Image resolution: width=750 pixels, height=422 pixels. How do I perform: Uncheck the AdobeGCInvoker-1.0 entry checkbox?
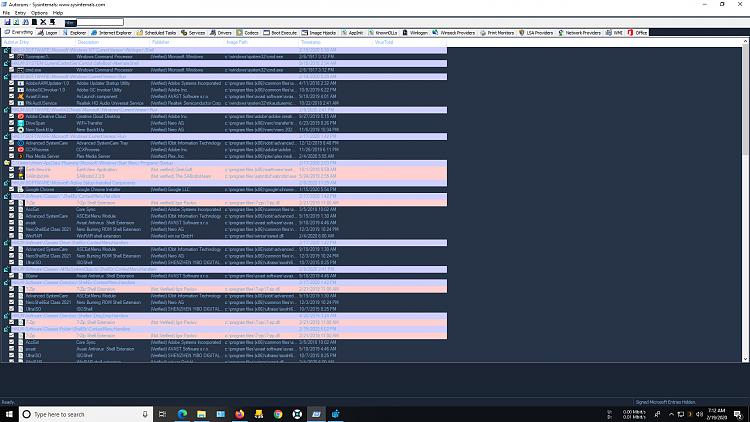point(11,89)
